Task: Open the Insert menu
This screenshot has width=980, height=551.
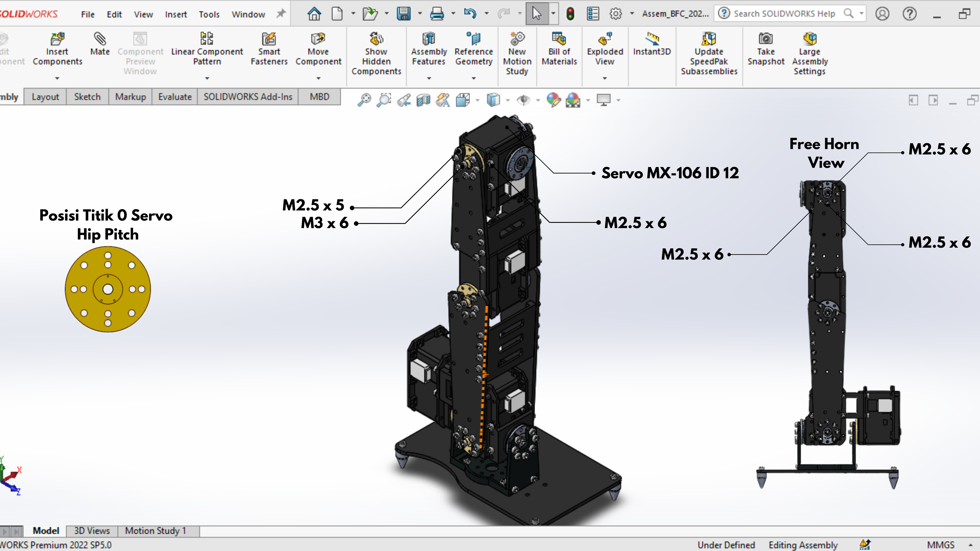Action: (x=176, y=15)
